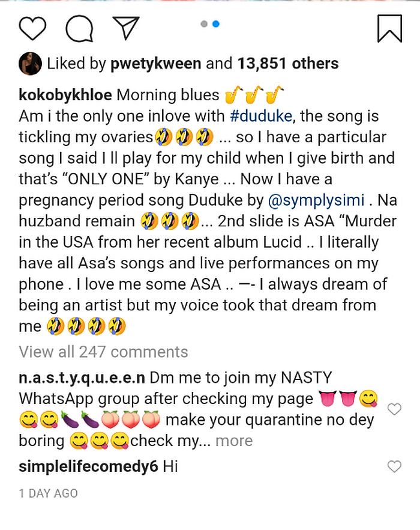Open the @symplysimi mention
The height and width of the screenshot is (530, 420).
pyautogui.click(x=316, y=200)
